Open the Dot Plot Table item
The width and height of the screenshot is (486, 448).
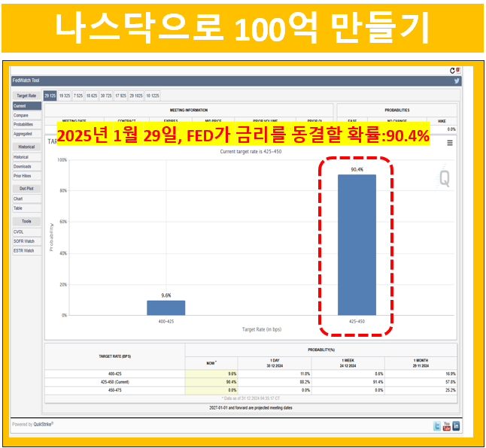(27, 208)
